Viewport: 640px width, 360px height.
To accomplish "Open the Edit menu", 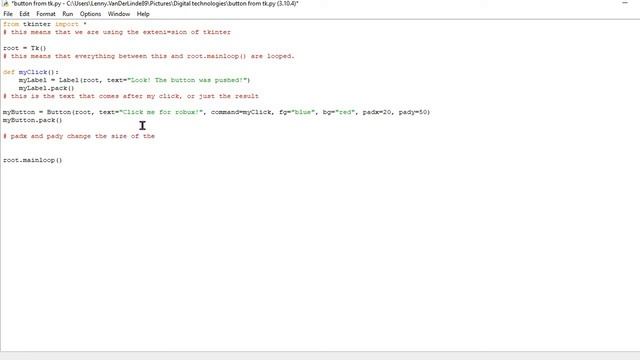I will click(x=24, y=14).
